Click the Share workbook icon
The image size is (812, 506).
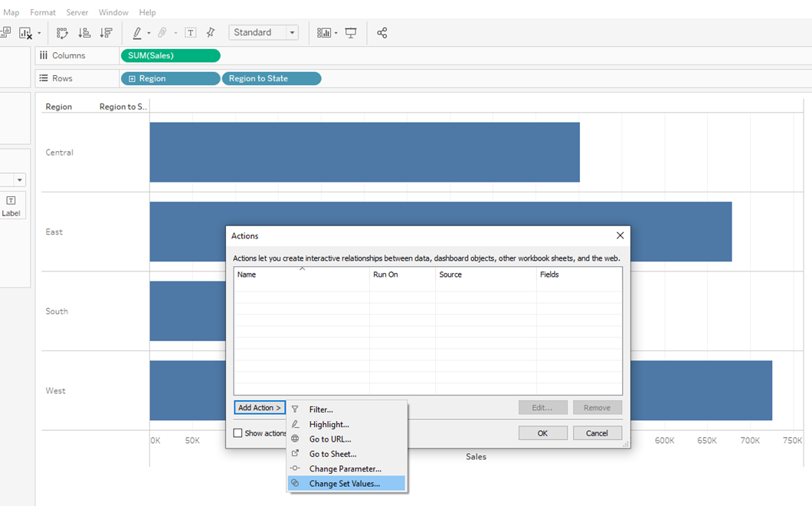coord(382,33)
